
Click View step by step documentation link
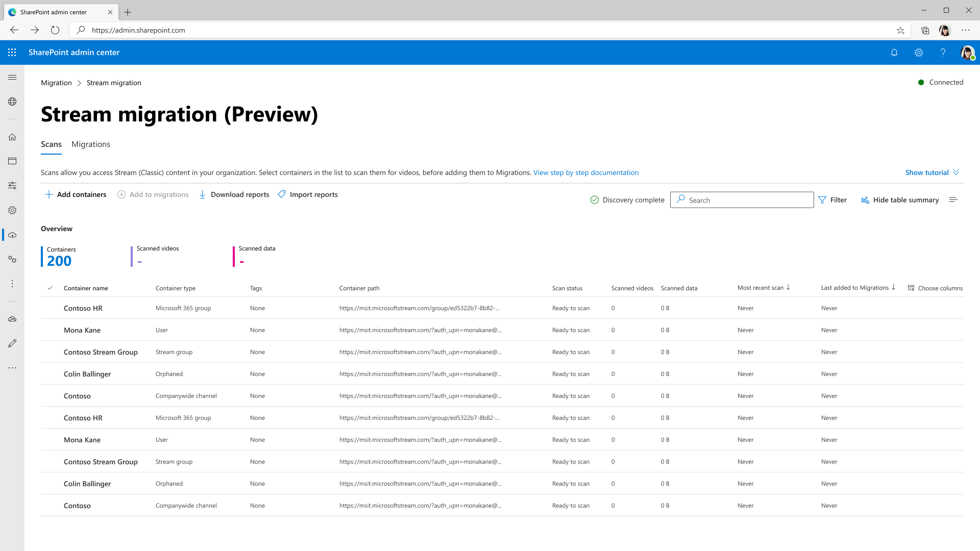click(585, 172)
